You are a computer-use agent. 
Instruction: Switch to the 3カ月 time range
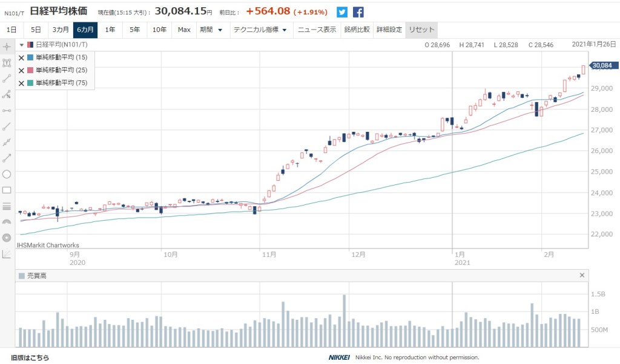[x=60, y=30]
